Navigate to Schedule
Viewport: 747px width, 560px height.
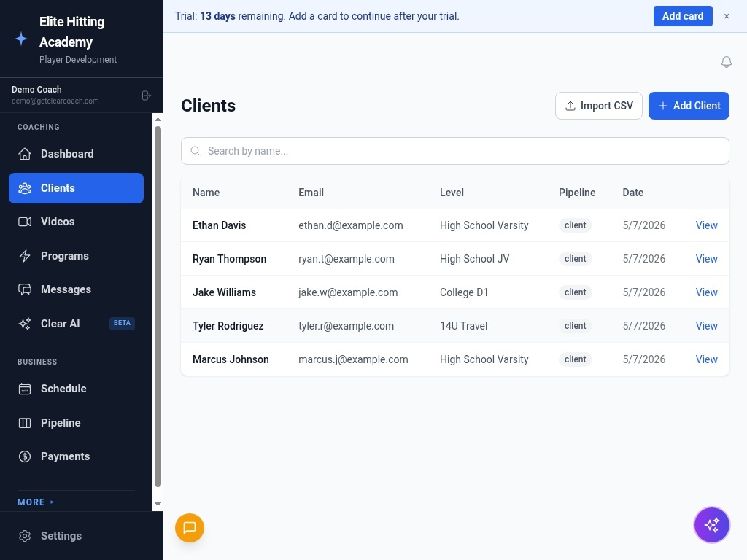click(x=76, y=389)
